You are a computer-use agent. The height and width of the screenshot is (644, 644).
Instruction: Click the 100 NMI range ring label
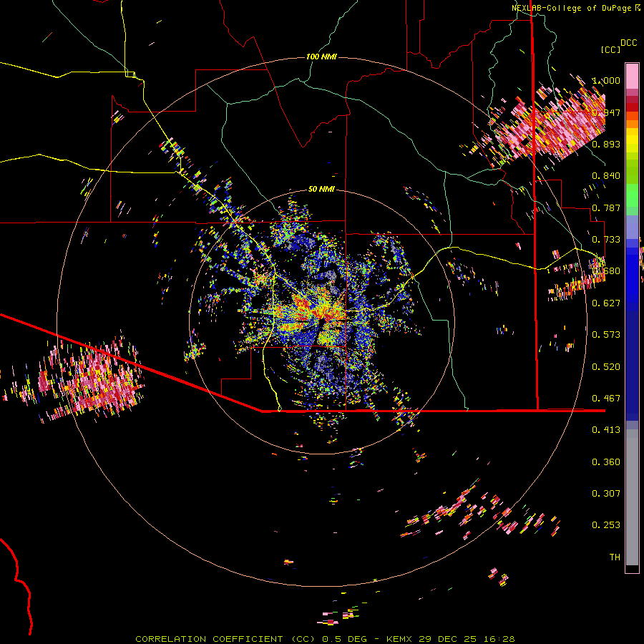(x=321, y=57)
